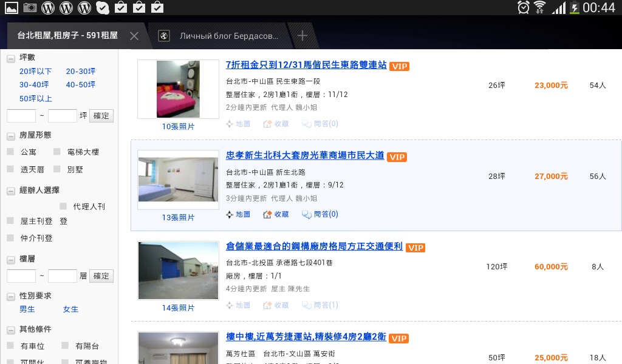The width and height of the screenshot is (622, 364).
Task: Check the 屋主刊登 option
Action: 11,221
